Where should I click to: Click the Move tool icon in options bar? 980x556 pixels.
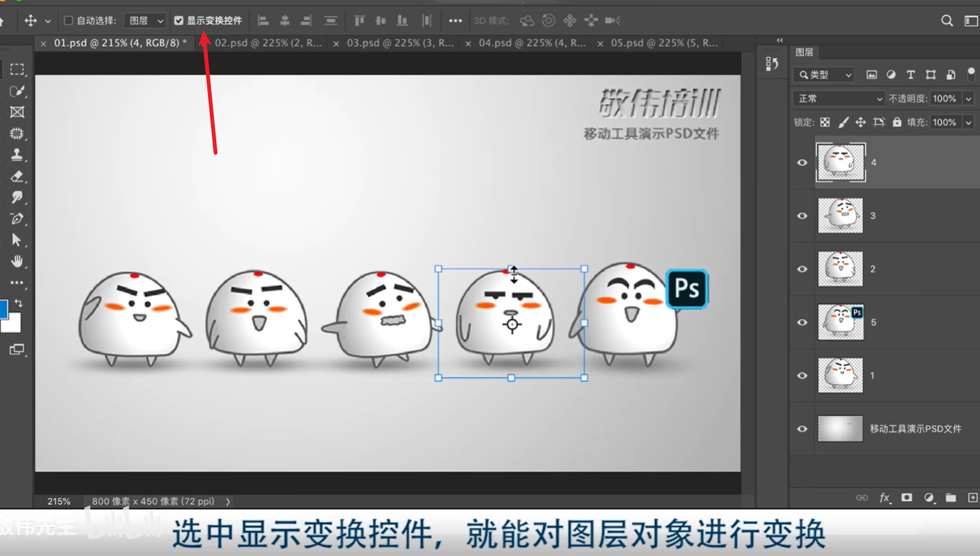click(x=30, y=20)
